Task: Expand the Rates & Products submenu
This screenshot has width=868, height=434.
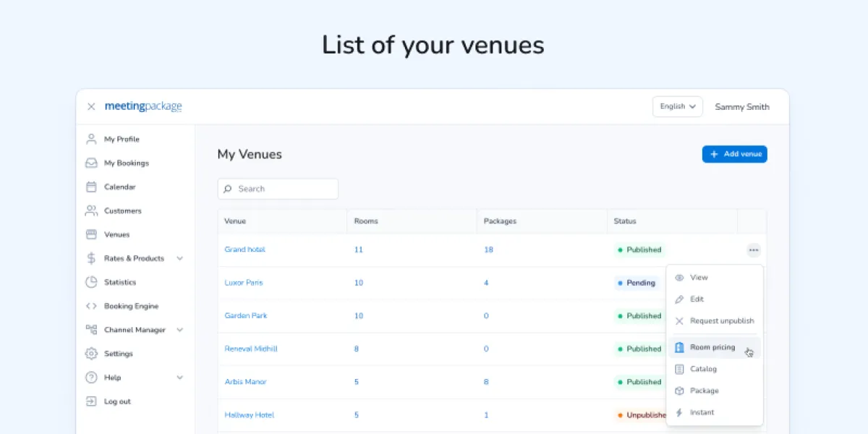Action: pos(180,258)
